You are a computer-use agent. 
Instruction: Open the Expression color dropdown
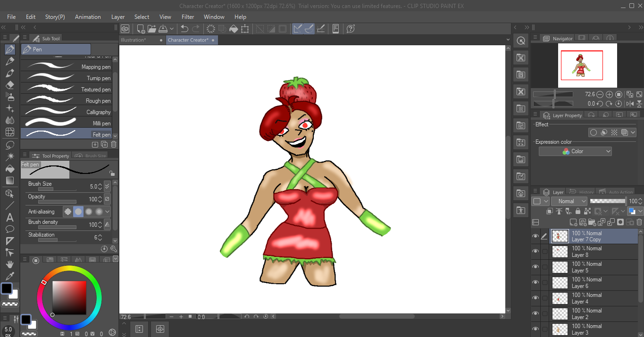[575, 151]
